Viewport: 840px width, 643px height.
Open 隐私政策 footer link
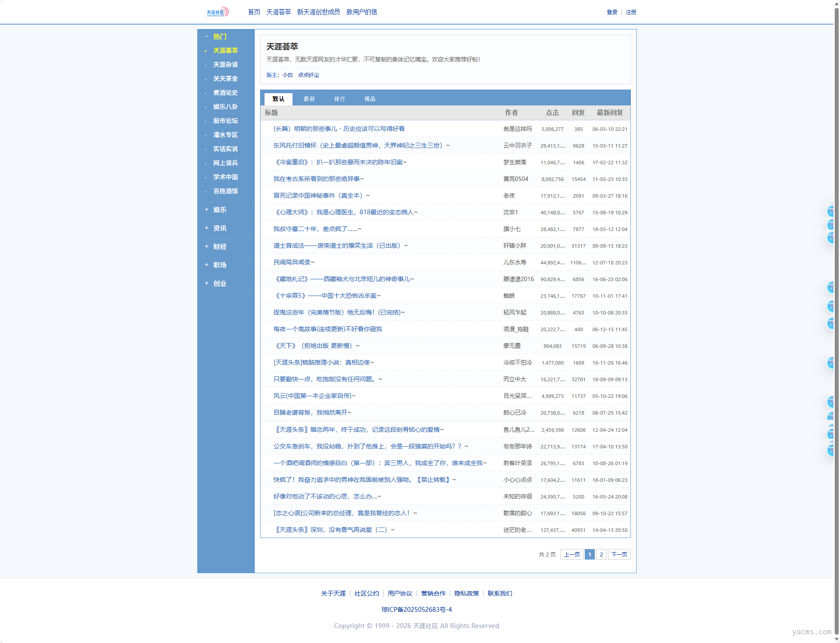tap(467, 593)
